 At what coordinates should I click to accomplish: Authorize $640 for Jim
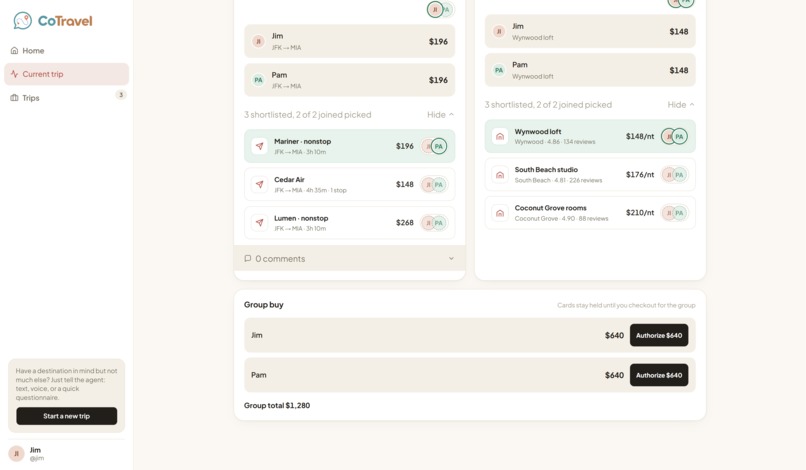click(x=659, y=335)
